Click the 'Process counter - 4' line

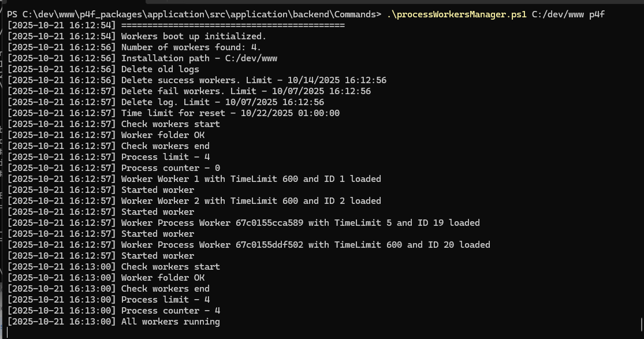click(170, 311)
